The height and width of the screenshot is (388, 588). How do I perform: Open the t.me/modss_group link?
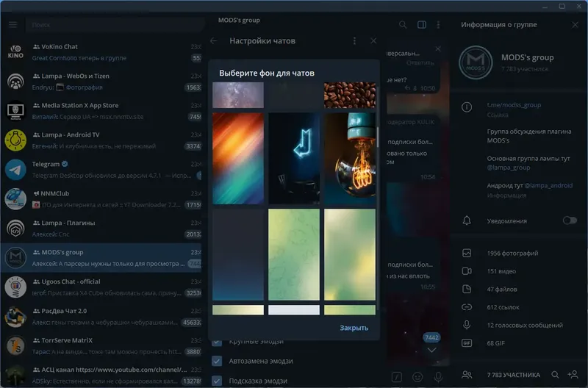(x=514, y=105)
